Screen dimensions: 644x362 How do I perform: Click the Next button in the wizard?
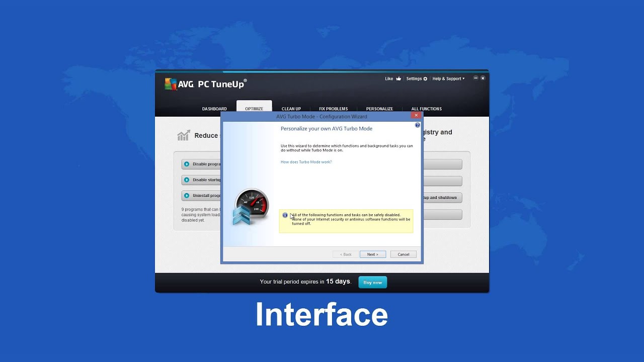(x=373, y=254)
